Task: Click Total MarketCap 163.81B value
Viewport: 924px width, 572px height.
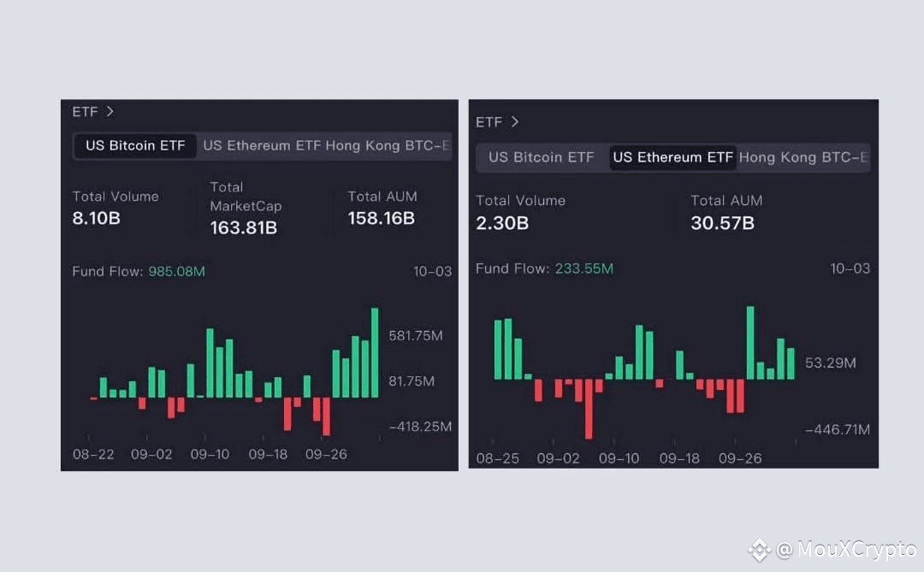Action: click(243, 228)
